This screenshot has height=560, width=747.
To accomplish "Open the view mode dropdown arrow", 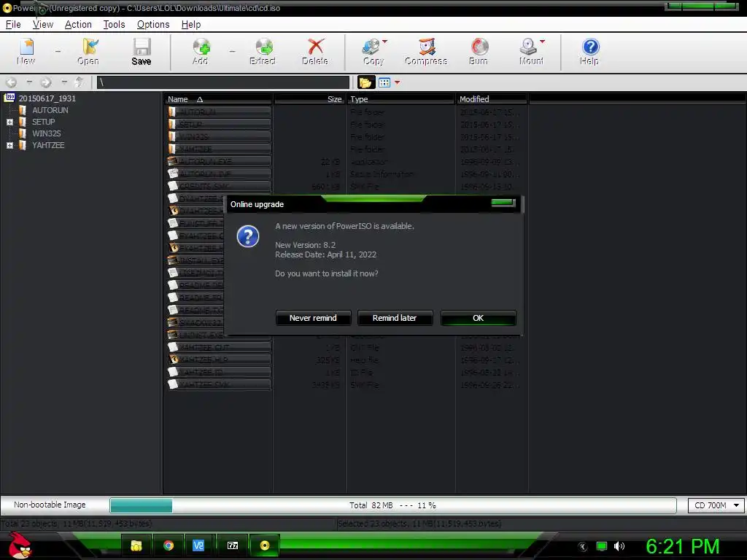I will (x=398, y=82).
